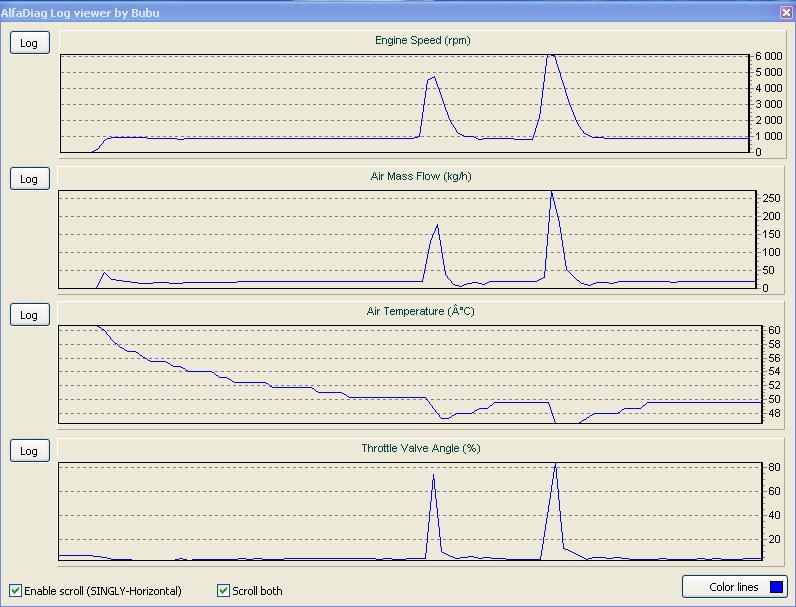This screenshot has height=607, width=796.
Task: Click the tallest Throttle Valve Angle spike
Action: pyautogui.click(x=555, y=464)
